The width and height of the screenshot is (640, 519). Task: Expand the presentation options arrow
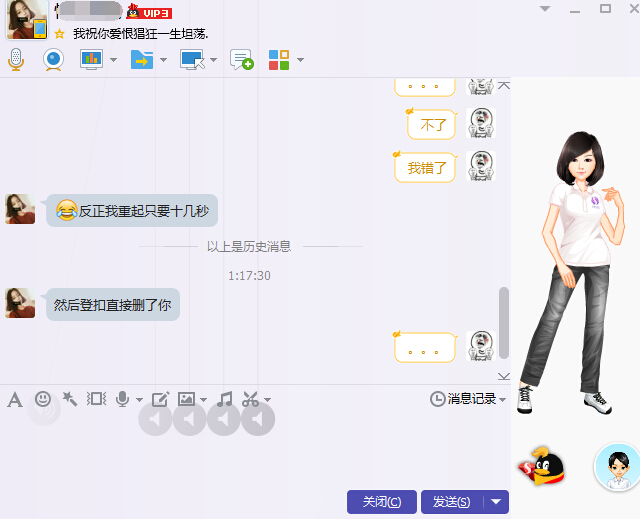[x=113, y=60]
